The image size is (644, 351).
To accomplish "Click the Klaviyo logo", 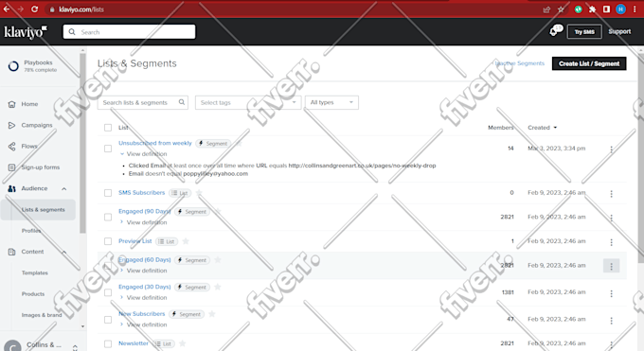I will (26, 31).
